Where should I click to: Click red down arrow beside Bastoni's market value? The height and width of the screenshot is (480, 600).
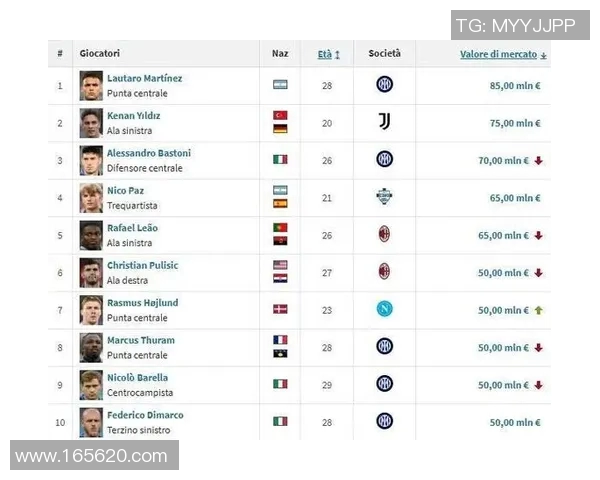click(538, 160)
